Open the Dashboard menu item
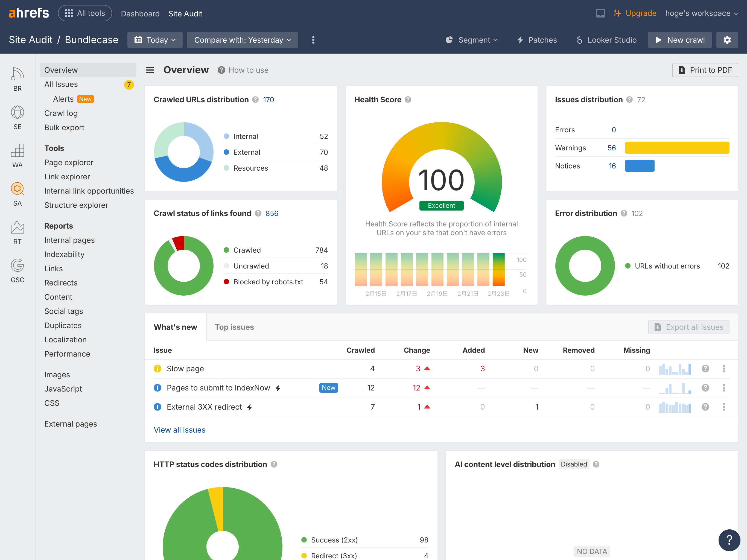The width and height of the screenshot is (747, 560). coord(140,13)
